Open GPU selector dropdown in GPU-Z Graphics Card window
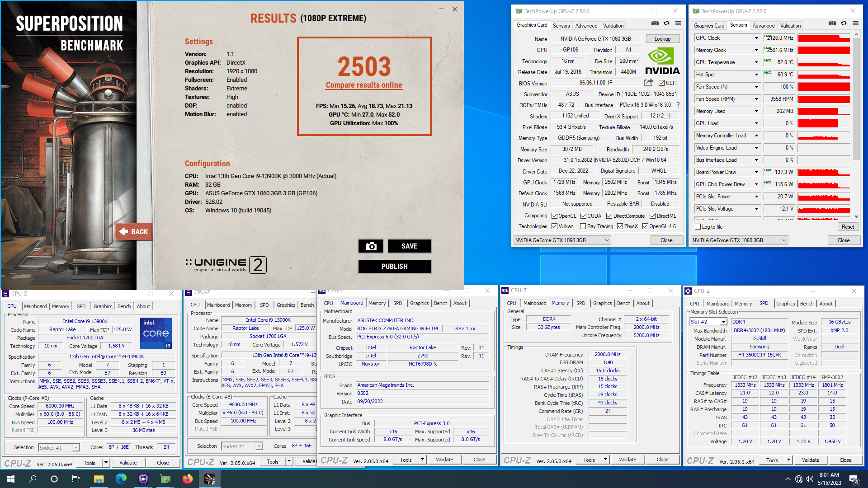Screen dimensions: 868x488 pos(562,240)
